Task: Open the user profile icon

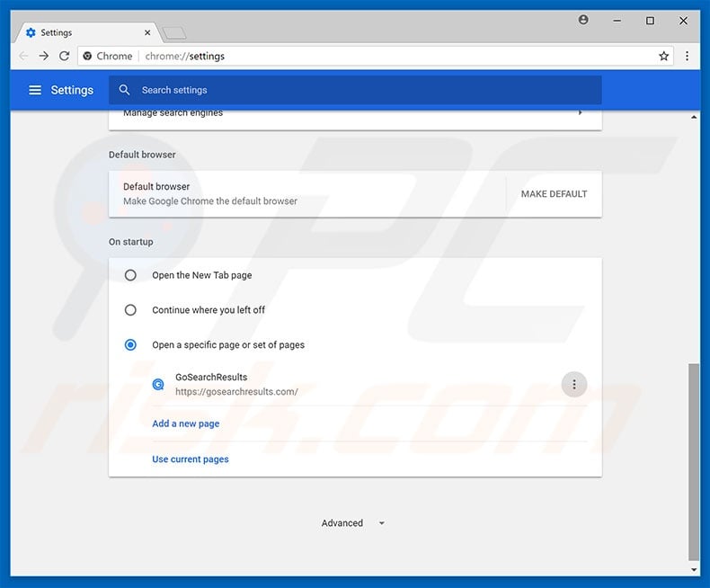Action: (583, 20)
